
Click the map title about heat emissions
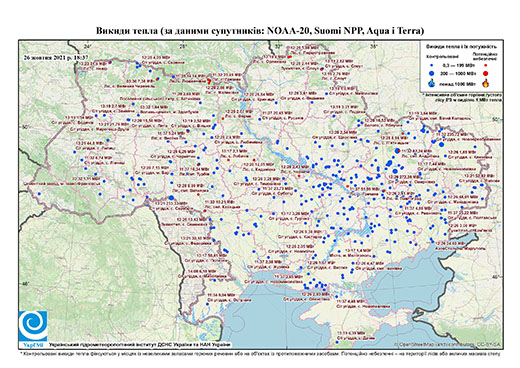pos(260,31)
